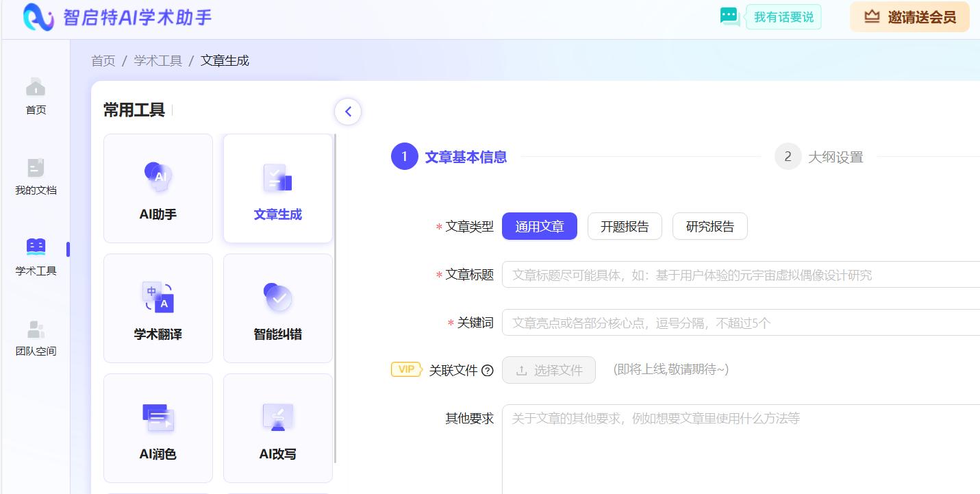Open the 智能纠错 tool card icon
Screen dimensions: 980x494
278,297
